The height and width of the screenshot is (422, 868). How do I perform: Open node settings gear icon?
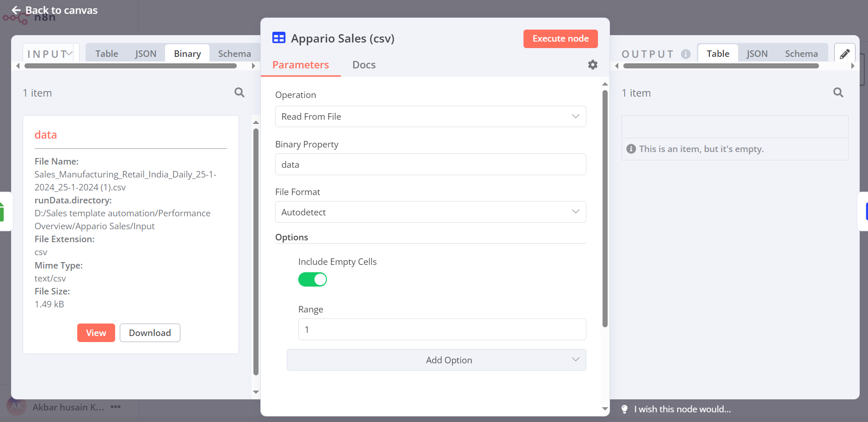592,65
